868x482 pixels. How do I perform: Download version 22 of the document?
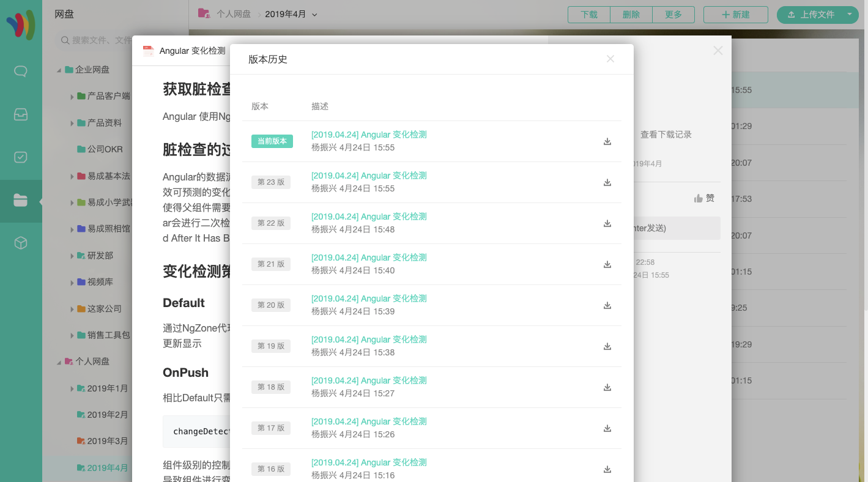(607, 223)
